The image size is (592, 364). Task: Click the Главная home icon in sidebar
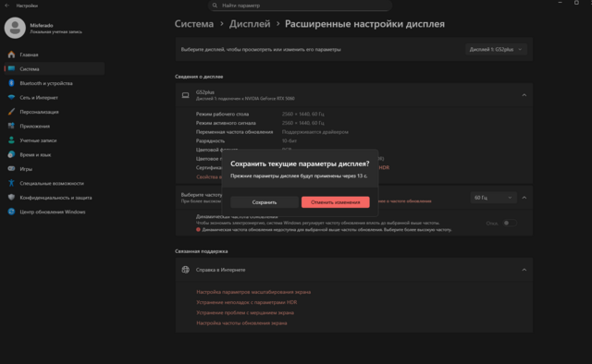tap(11, 55)
